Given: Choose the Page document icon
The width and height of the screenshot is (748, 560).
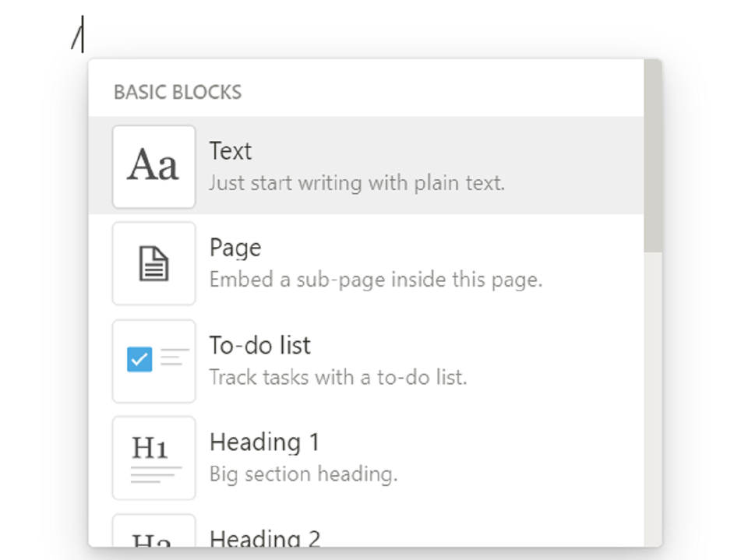Looking at the screenshot, I should point(153,263).
